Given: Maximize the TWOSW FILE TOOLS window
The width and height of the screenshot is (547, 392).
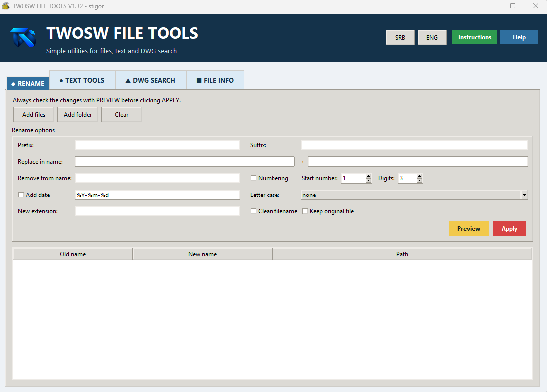Looking at the screenshot, I should [x=513, y=6].
